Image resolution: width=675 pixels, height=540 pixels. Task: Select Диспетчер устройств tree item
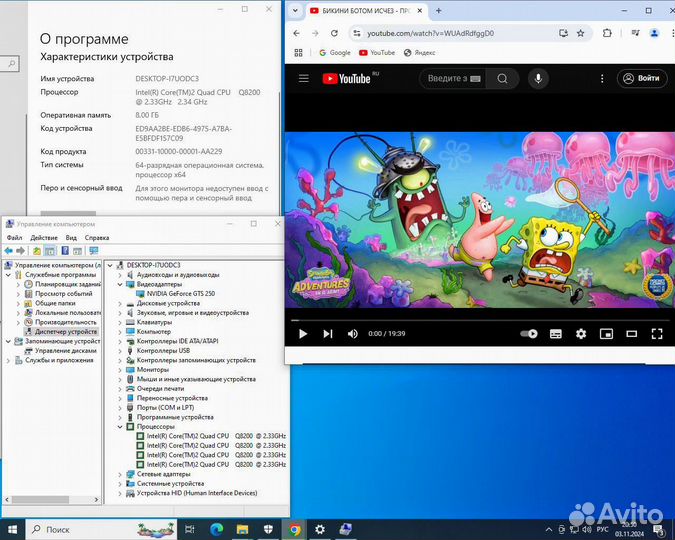[x=62, y=332]
